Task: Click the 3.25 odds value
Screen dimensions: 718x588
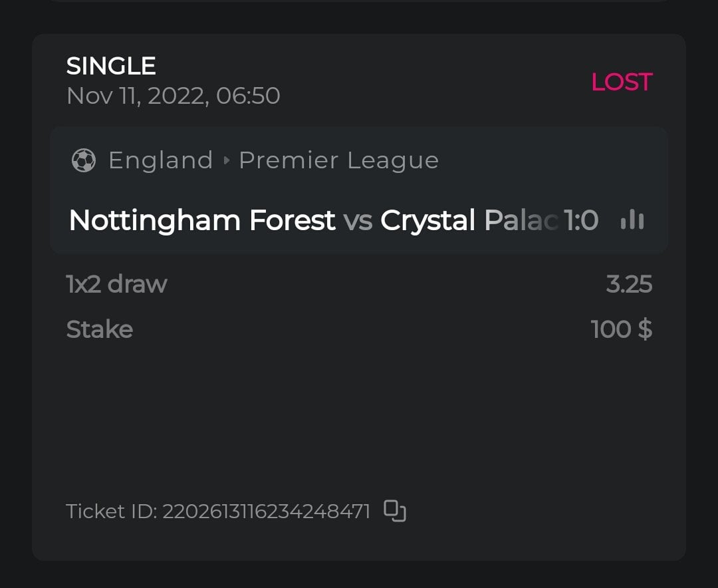Action: (629, 284)
